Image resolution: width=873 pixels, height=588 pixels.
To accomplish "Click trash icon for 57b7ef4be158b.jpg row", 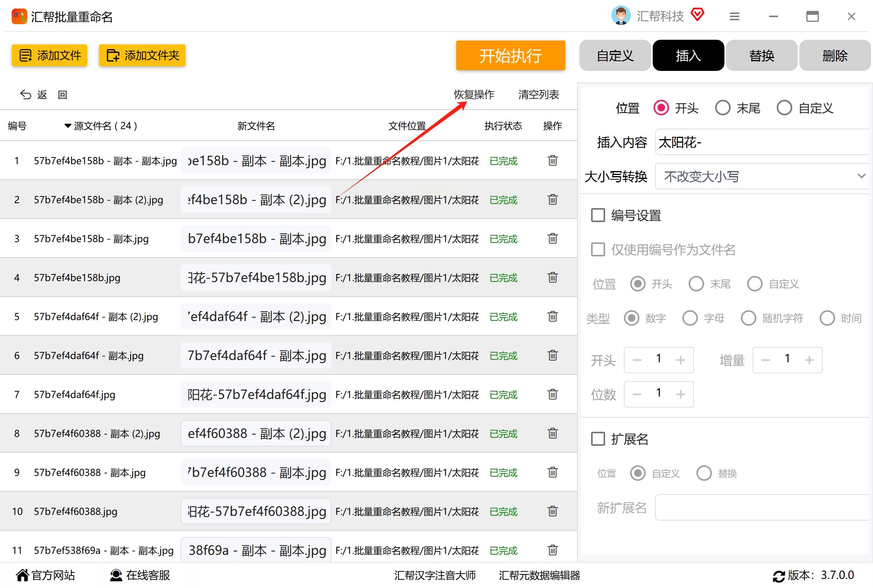I will [552, 277].
